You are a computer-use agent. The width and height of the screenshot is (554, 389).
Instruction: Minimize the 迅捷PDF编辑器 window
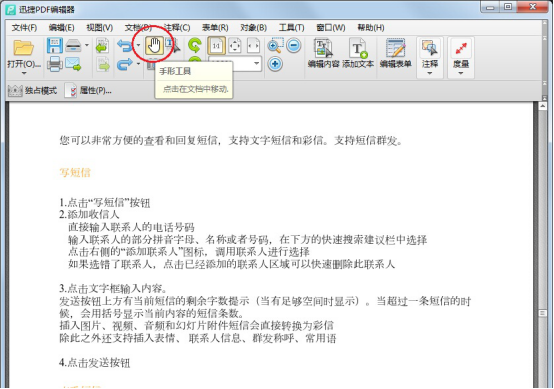point(490,7)
